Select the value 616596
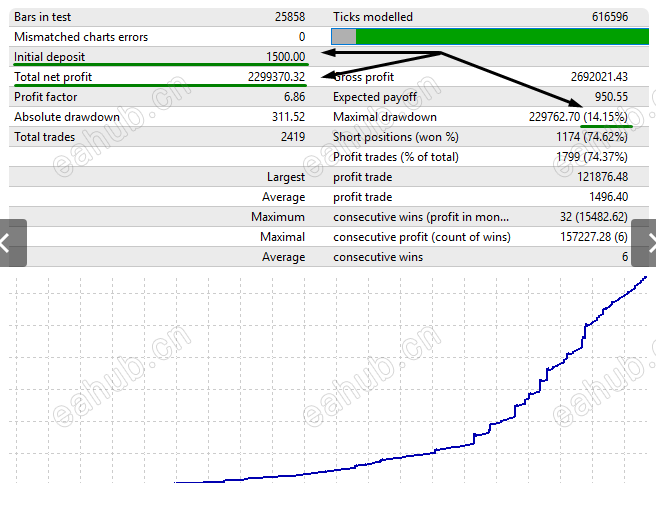 [610, 17]
